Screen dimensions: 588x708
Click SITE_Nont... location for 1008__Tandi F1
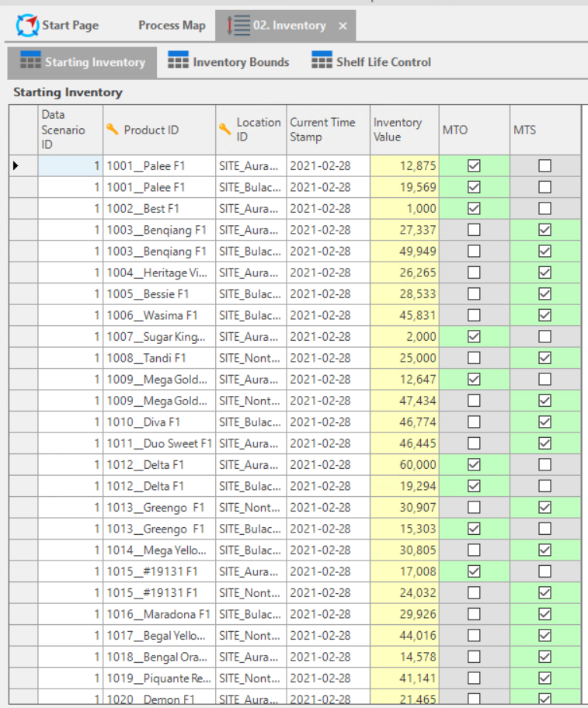(251, 358)
